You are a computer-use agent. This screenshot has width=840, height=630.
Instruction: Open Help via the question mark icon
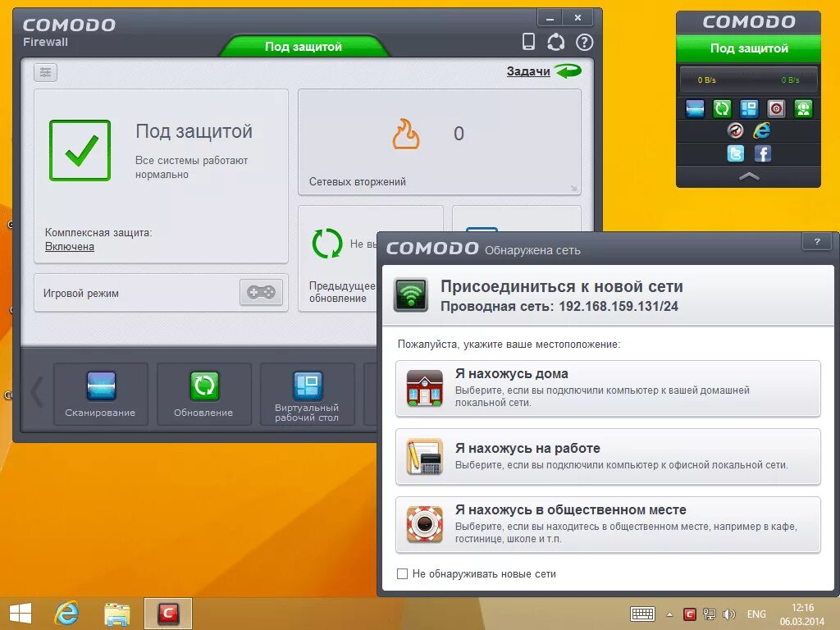(584, 41)
